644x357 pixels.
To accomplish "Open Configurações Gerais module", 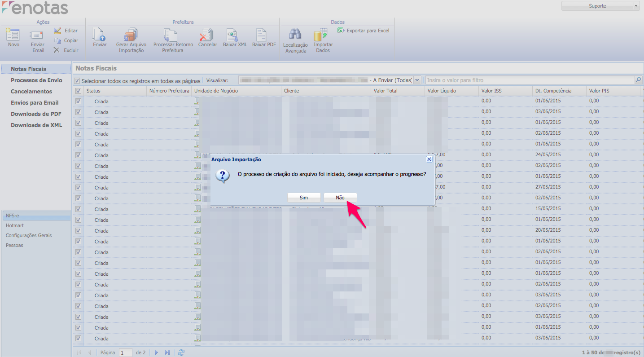I will tap(29, 235).
